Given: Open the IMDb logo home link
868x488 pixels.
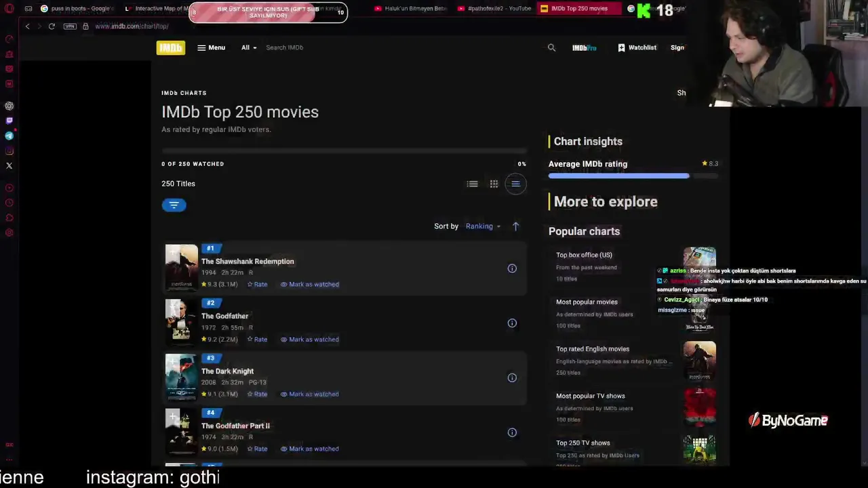Looking at the screenshot, I should (171, 47).
